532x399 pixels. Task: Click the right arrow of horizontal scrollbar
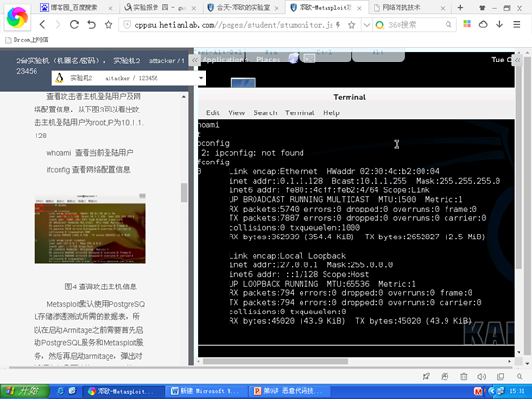pos(509,362)
